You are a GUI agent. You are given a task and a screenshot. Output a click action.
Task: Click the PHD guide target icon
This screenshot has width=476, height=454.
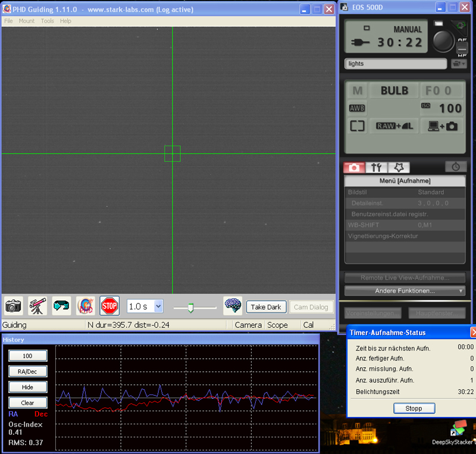86,306
